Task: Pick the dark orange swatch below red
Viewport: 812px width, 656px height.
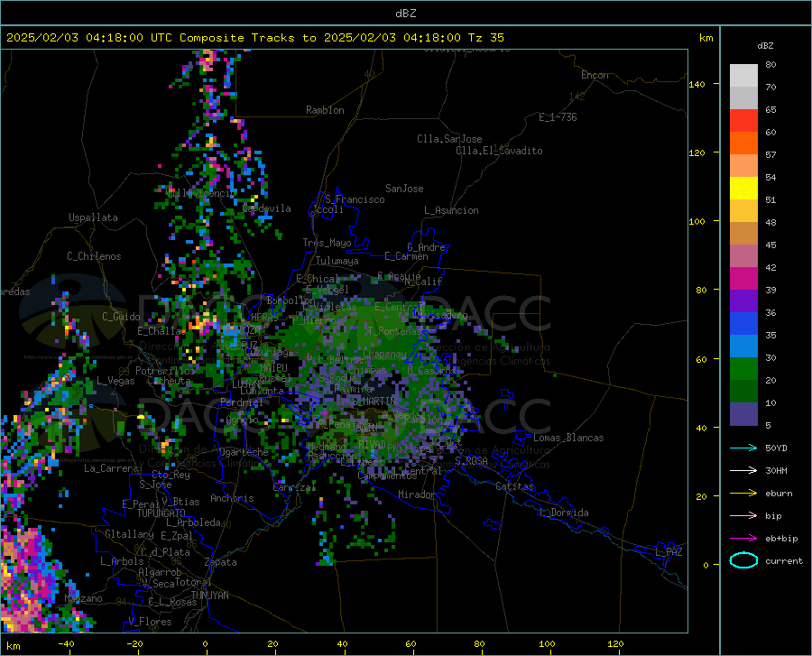Action: pos(743,143)
